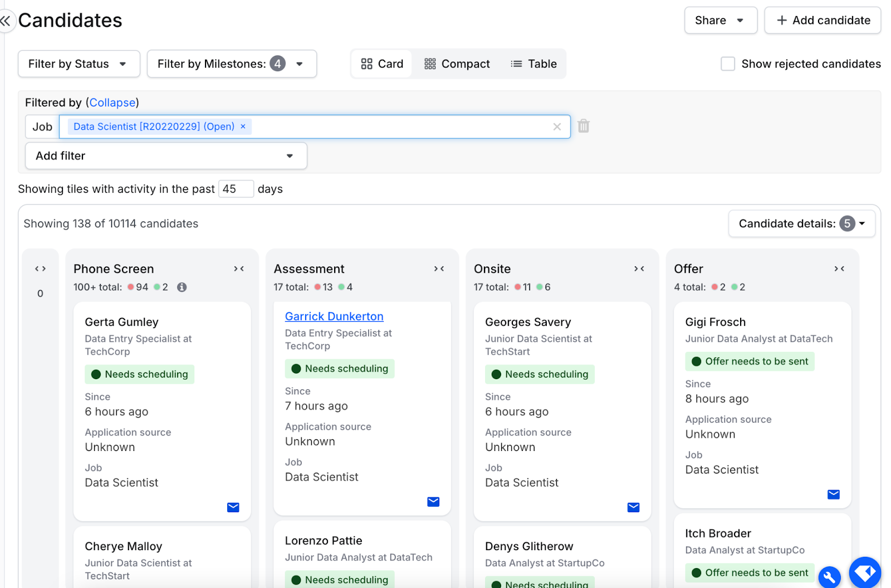Expand the collapsed first column
Image resolution: width=891 pixels, height=588 pixels.
point(40,269)
